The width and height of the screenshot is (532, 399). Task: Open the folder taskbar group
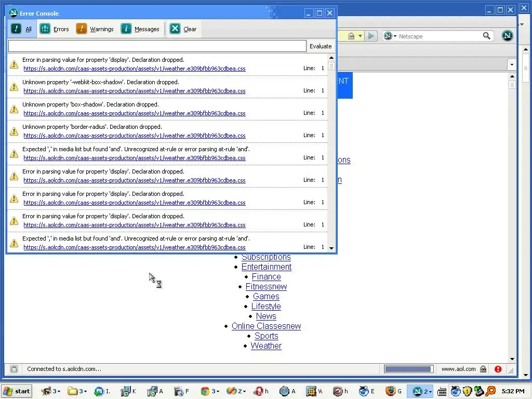coord(77,392)
